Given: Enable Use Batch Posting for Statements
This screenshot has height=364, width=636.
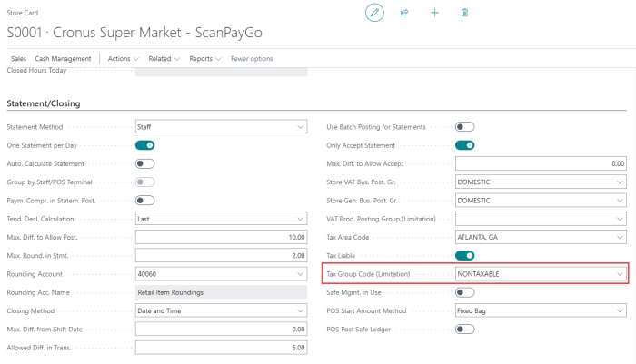Looking at the screenshot, I should click(x=465, y=127).
